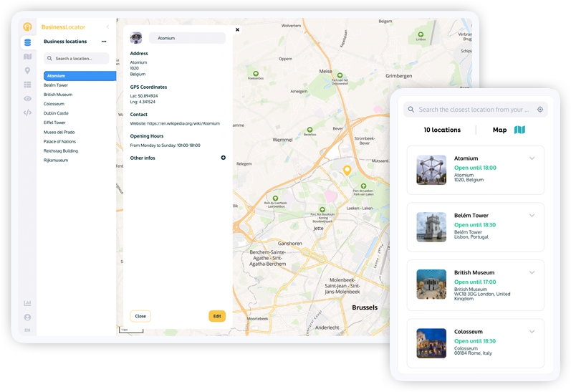
Task: Click the Atomium name field
Action: click(187, 38)
